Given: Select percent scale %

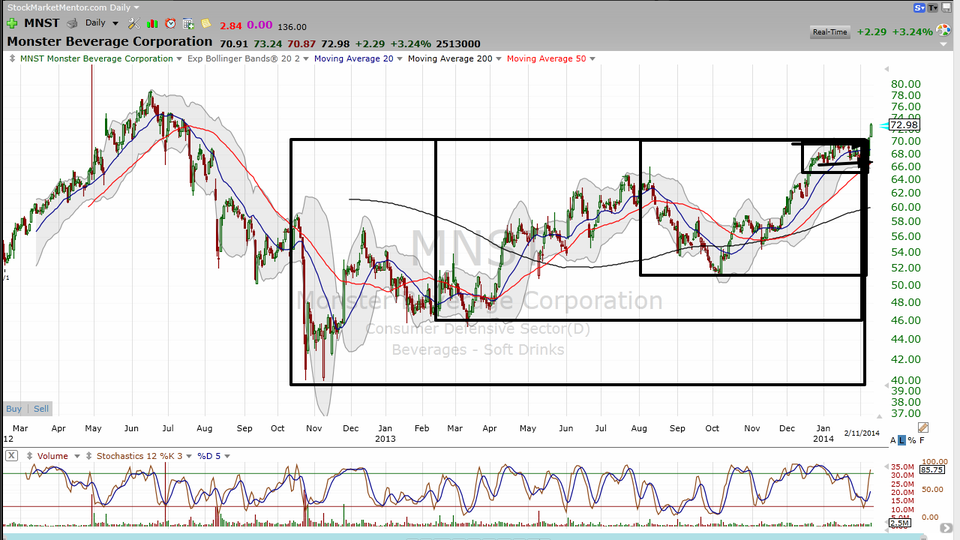Looking at the screenshot, I should click(x=912, y=440).
